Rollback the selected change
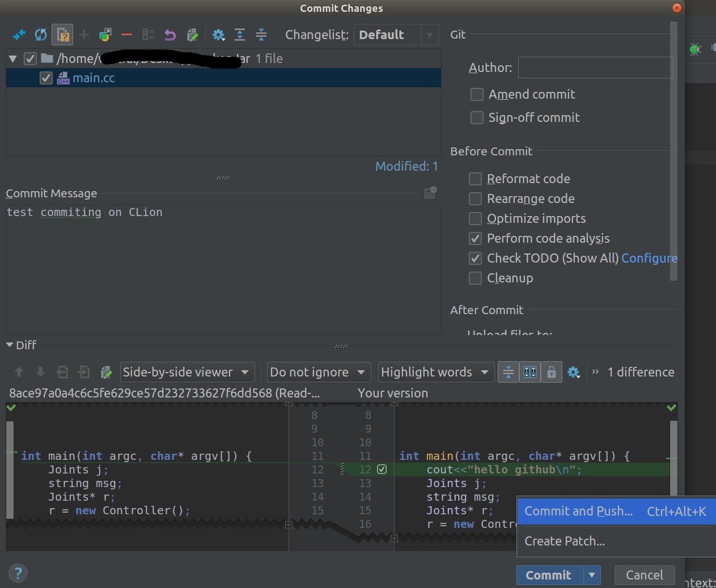This screenshot has width=716, height=588. point(170,35)
